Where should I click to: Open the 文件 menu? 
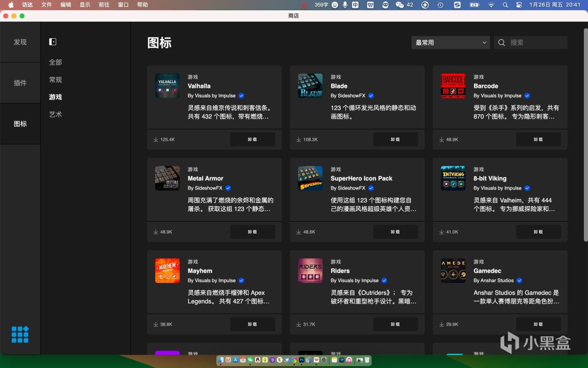coord(46,5)
